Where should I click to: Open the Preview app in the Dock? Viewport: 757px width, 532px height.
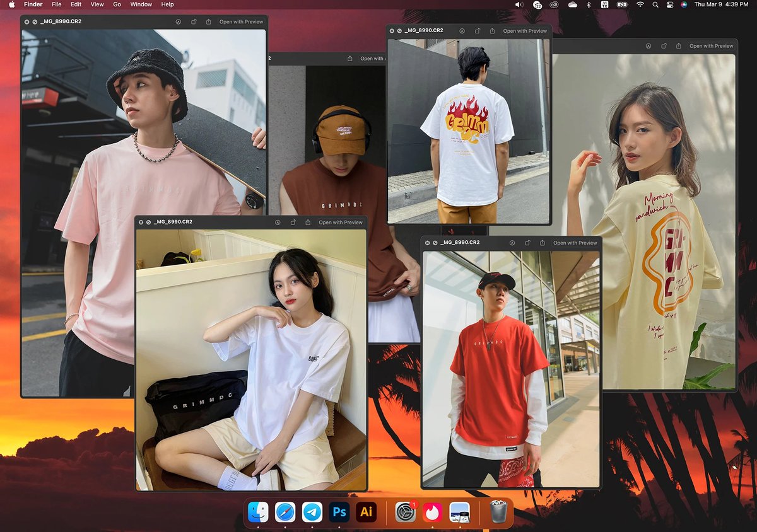tap(459, 512)
